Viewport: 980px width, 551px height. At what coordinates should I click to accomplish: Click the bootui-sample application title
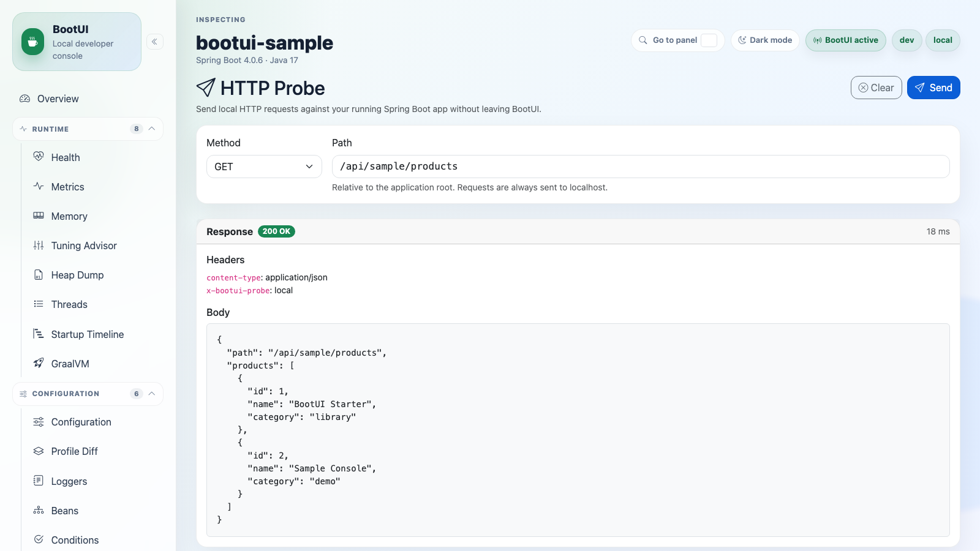[x=265, y=43]
